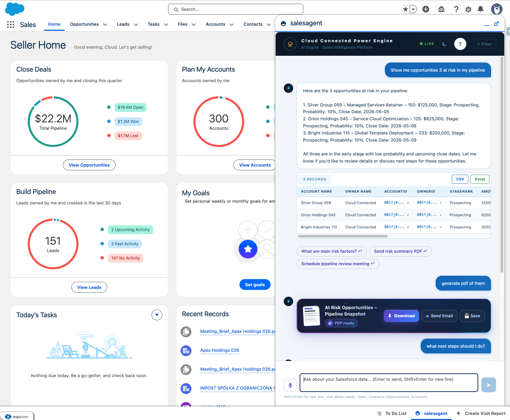Click the $19.4M Open legend badge
Image resolution: width=510 pixels, height=420 pixels.
click(131, 107)
